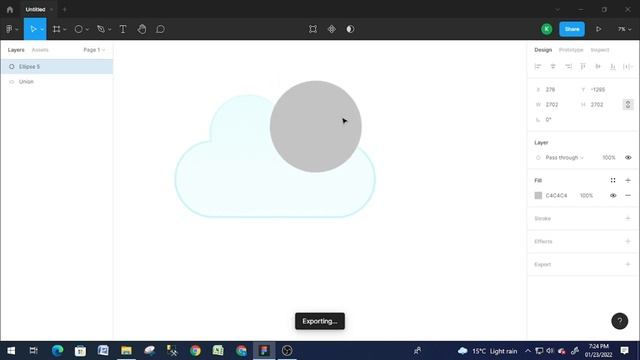Open the Frame tool dropdown arrow
Viewport: 640px width, 360px height.
[x=64, y=29]
